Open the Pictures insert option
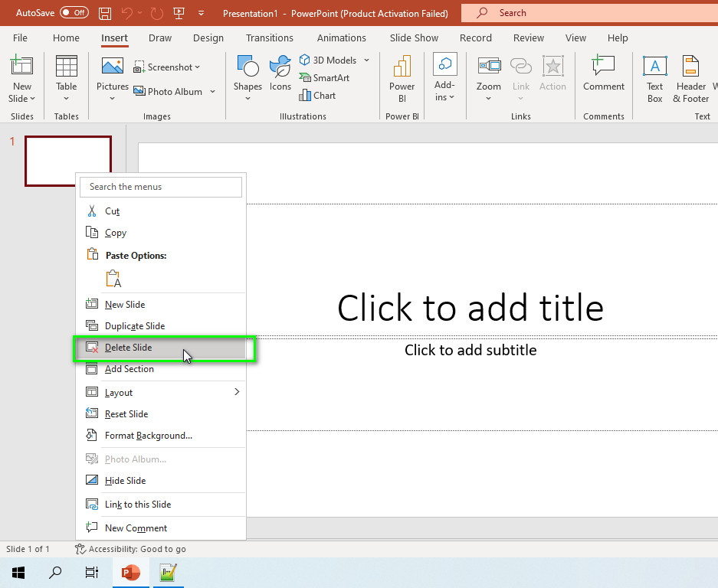718x588 pixels. coord(112,79)
